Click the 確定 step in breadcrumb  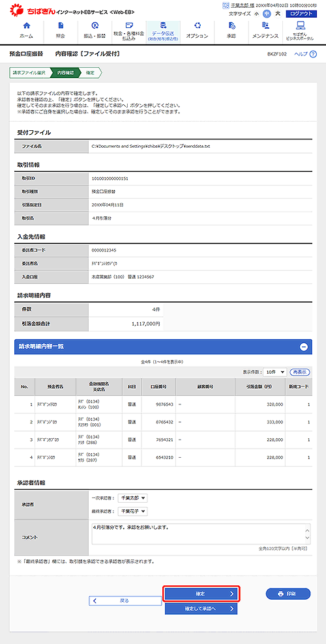coord(91,73)
